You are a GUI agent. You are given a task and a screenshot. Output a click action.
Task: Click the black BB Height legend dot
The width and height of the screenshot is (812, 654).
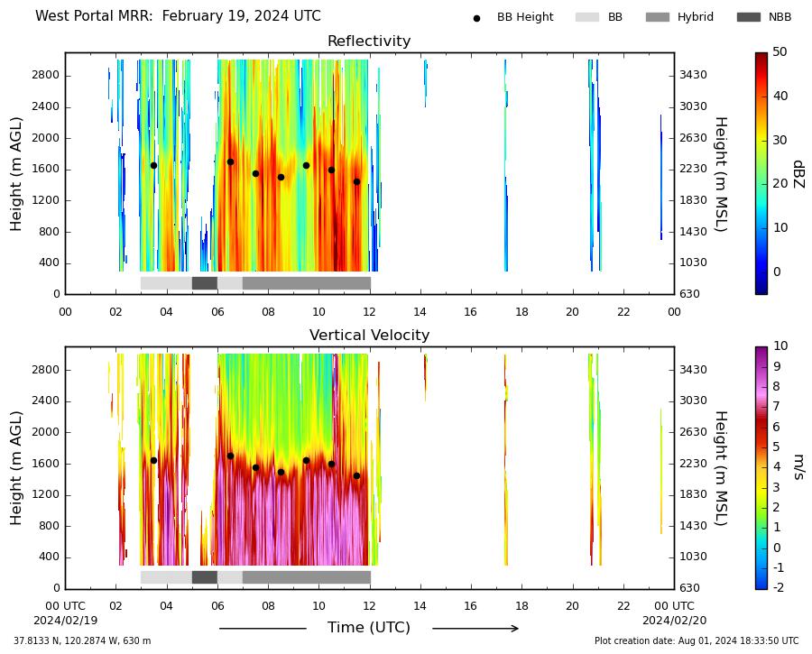tap(476, 18)
